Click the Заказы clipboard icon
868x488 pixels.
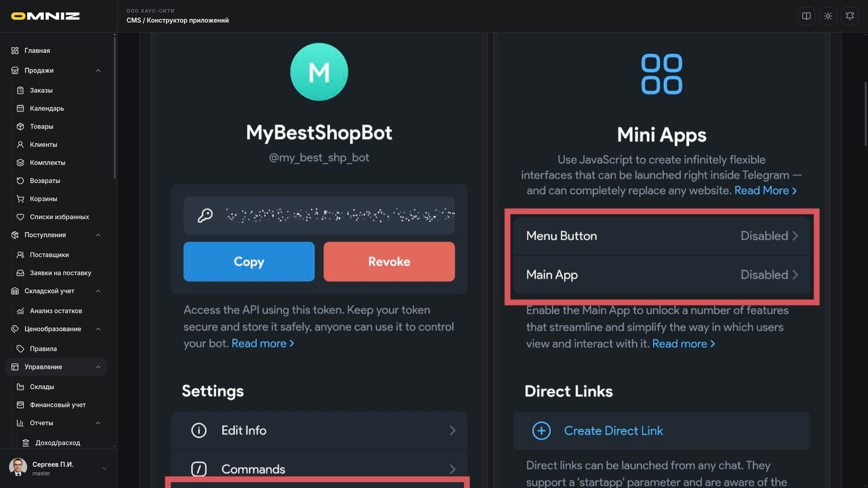(20, 90)
